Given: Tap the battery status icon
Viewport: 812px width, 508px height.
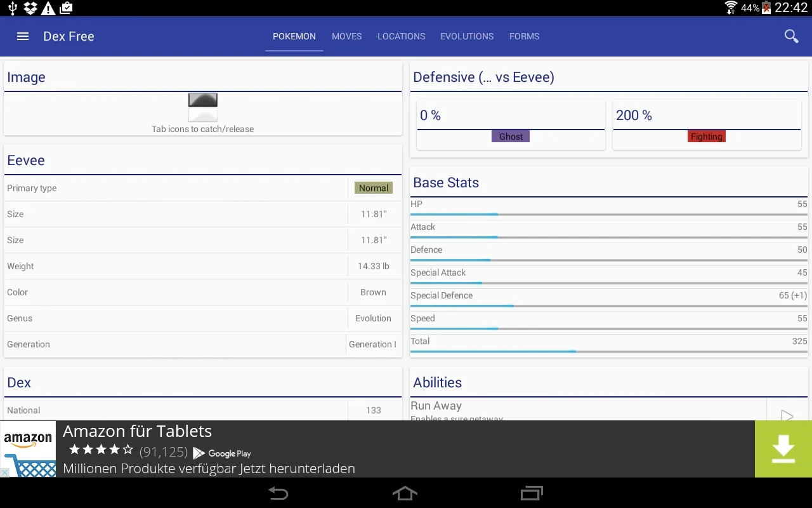Looking at the screenshot, I should coord(766,8).
